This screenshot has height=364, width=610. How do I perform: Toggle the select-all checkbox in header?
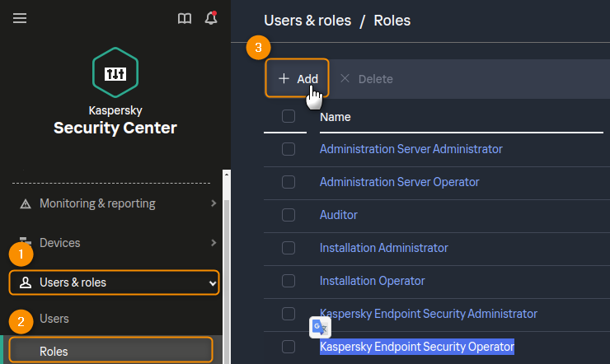pyautogui.click(x=289, y=116)
